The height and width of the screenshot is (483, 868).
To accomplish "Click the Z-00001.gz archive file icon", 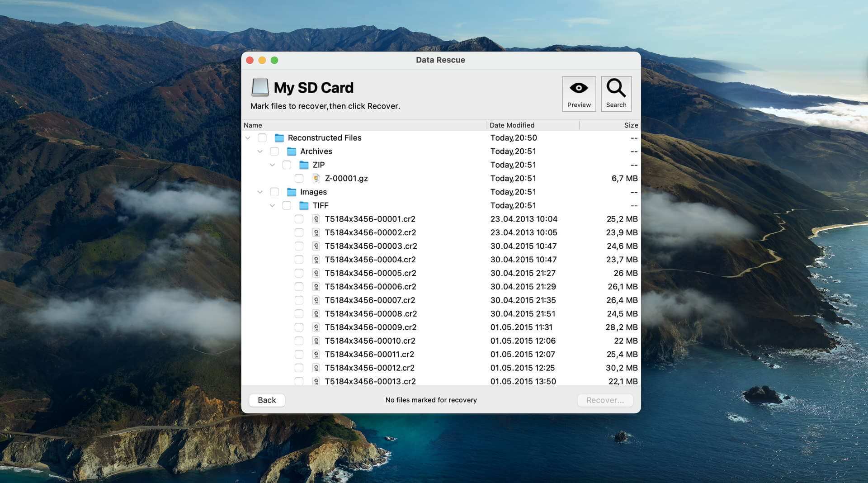I will [316, 179].
